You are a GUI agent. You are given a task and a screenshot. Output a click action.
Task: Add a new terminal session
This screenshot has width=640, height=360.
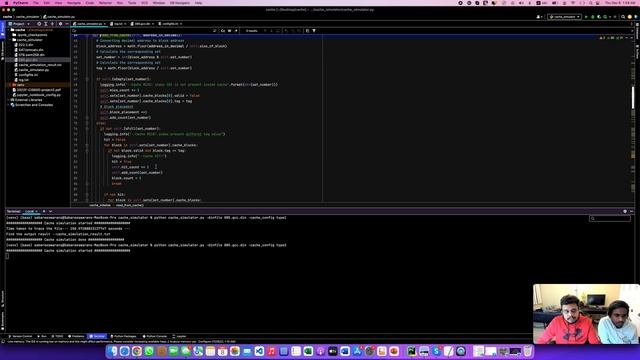pos(44,211)
